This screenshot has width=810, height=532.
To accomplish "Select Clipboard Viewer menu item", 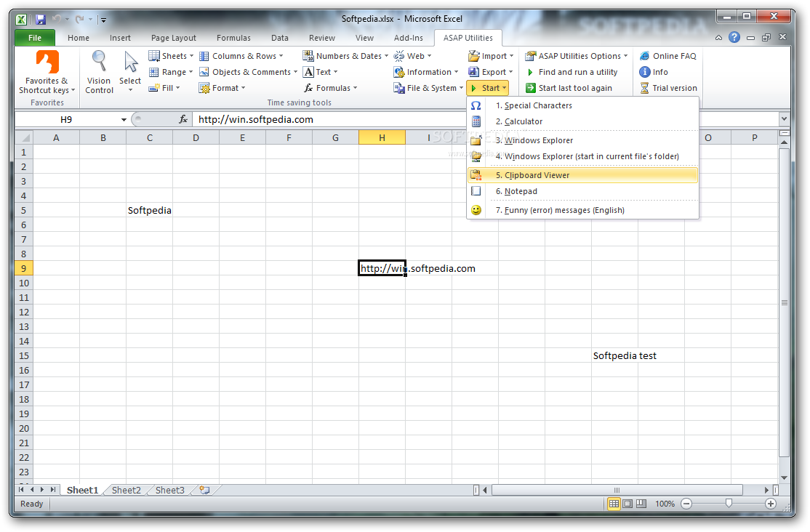I will (582, 175).
